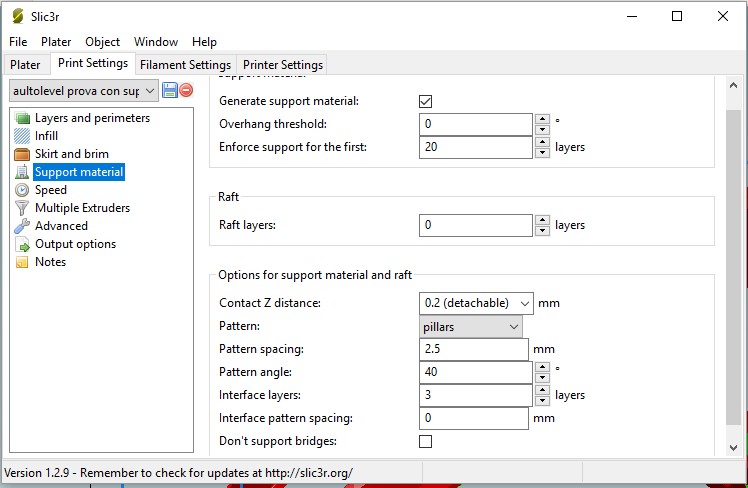Select the Notes section

[x=51, y=262]
